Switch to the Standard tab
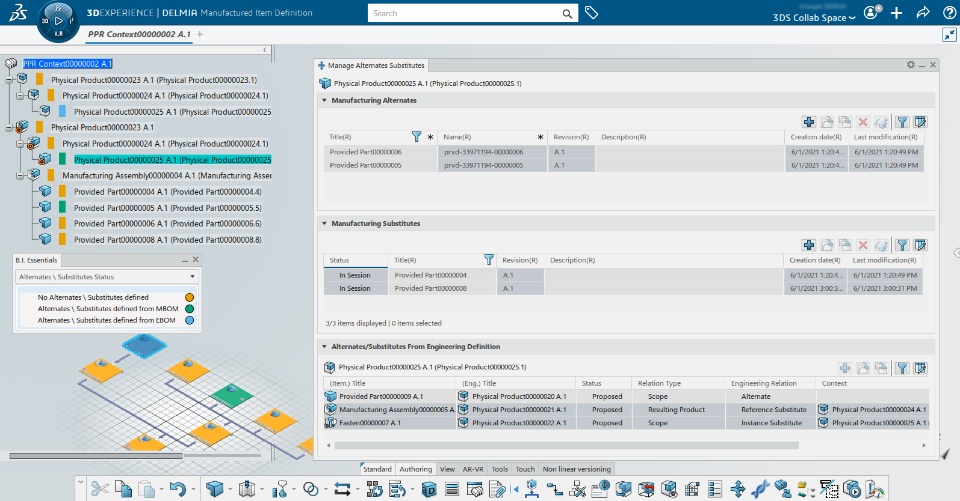The height and width of the screenshot is (501, 960). click(x=377, y=469)
